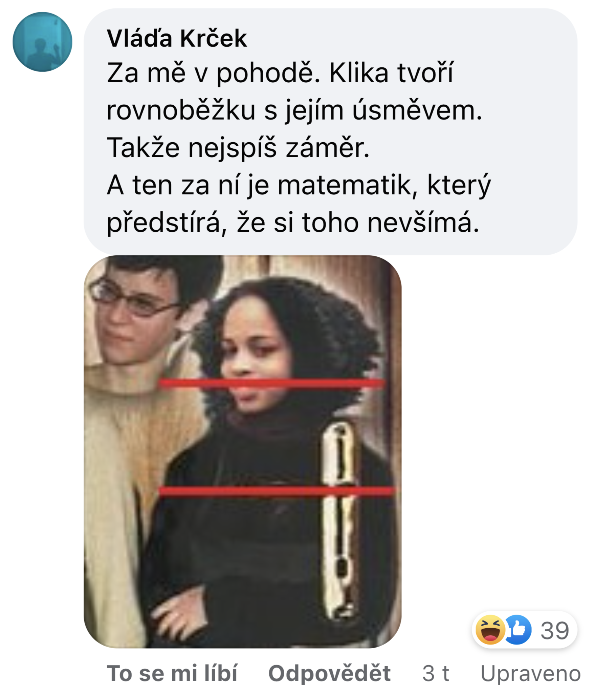Open Vláďa Krček's profile picture avatar
Viewport: 616px width, 695px height.
(42, 42)
